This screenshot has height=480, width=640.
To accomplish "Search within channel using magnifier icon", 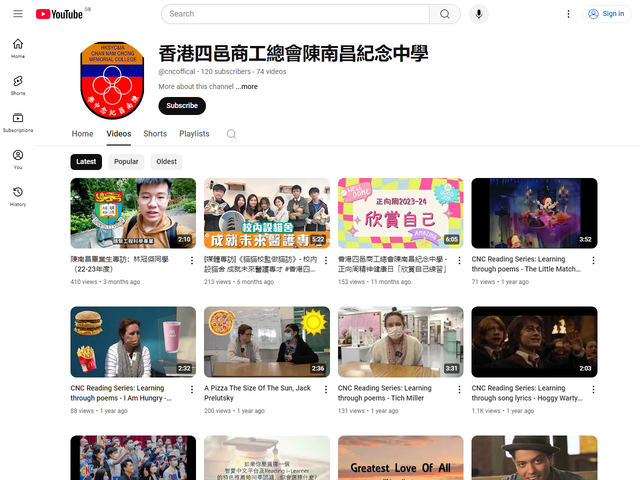I will click(232, 134).
